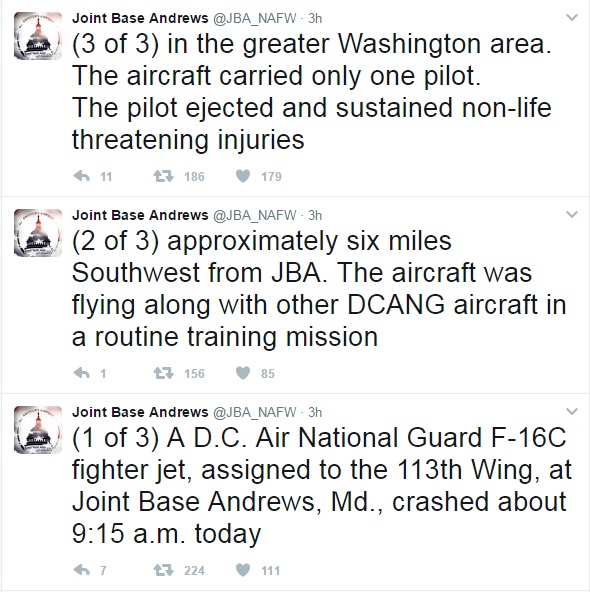
Task: Open Joint Base Andrews name on first tweet
Action: 140,18
